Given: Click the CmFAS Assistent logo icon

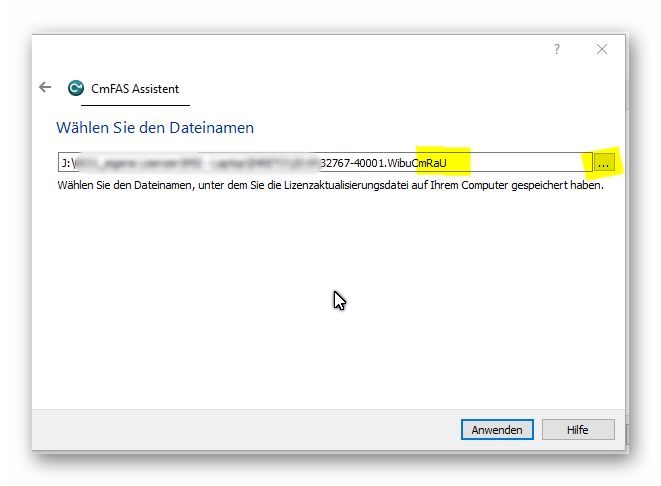Looking at the screenshot, I should tap(75, 88).
